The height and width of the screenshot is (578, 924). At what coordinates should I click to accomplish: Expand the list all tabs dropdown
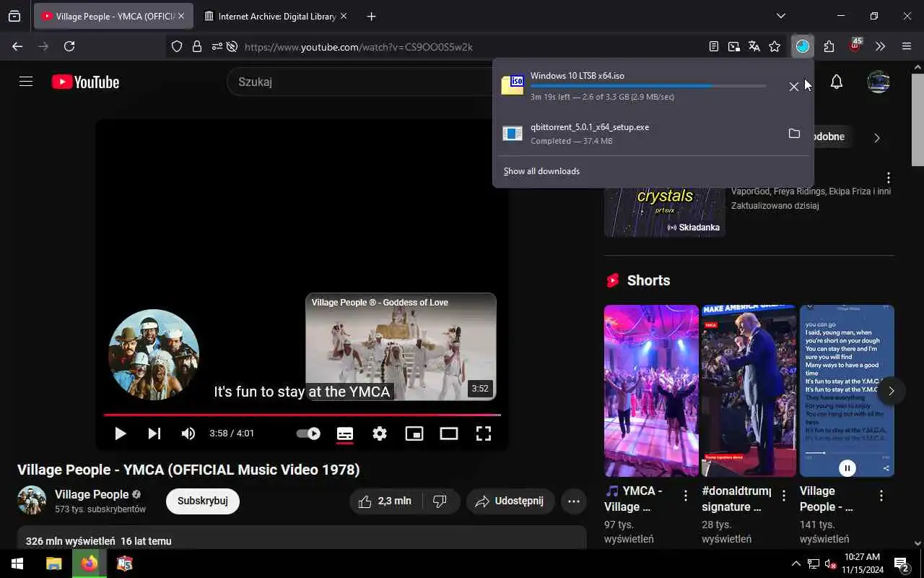click(780, 16)
